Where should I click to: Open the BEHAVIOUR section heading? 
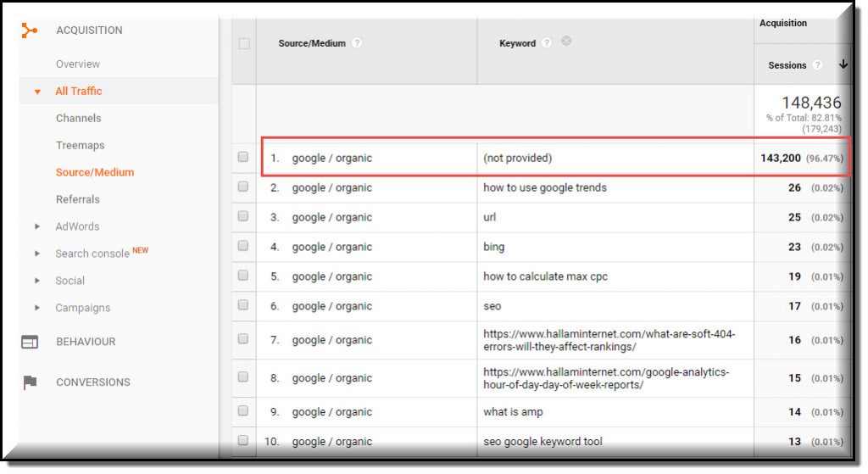[x=86, y=343]
